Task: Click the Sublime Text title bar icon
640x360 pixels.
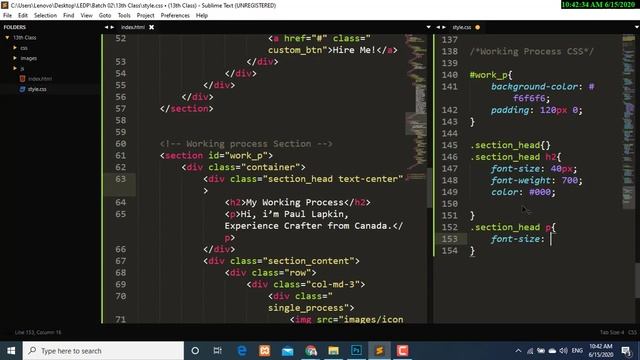Action: [x=4, y=5]
